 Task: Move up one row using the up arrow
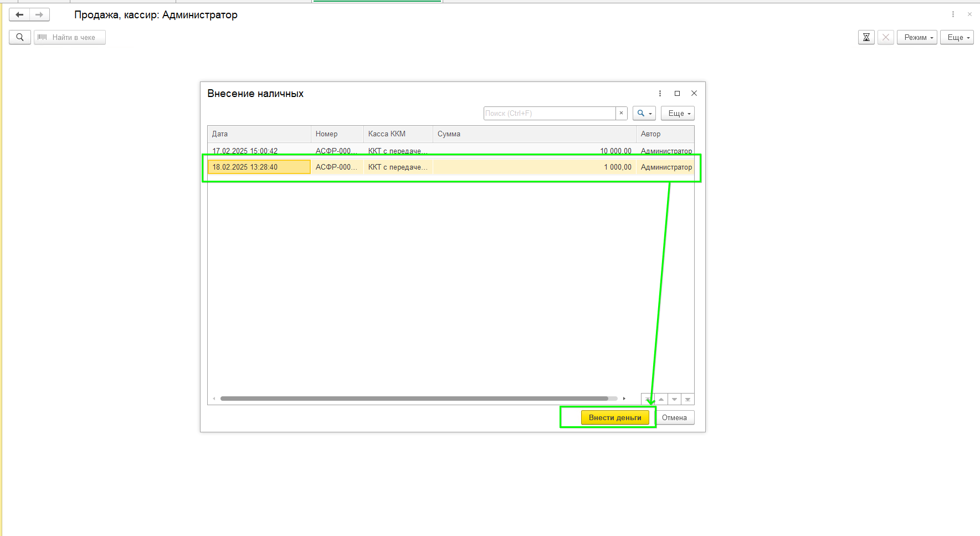point(661,399)
